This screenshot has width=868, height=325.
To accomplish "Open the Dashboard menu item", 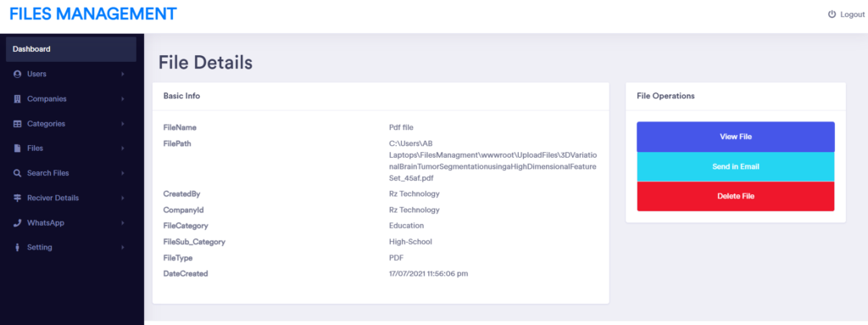I will [x=71, y=49].
